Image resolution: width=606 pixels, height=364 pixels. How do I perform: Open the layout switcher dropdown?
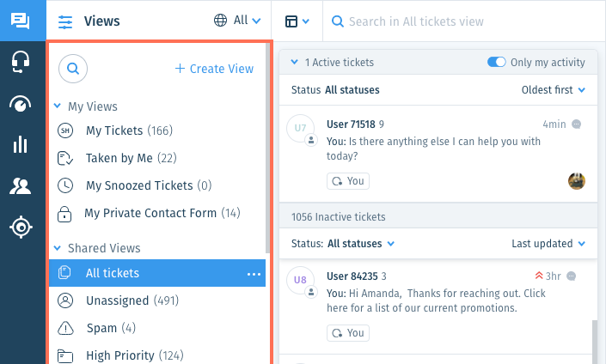297,21
